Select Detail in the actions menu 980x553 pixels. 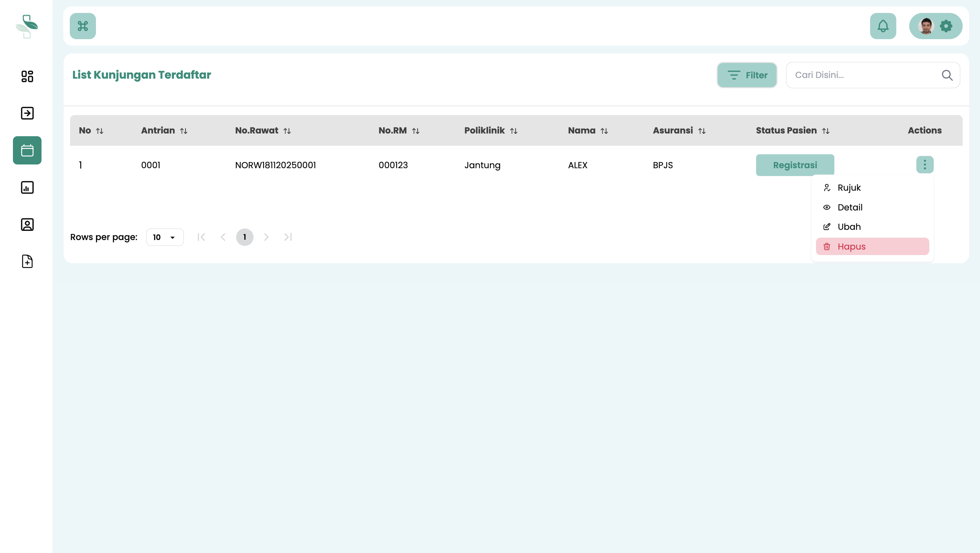point(850,207)
